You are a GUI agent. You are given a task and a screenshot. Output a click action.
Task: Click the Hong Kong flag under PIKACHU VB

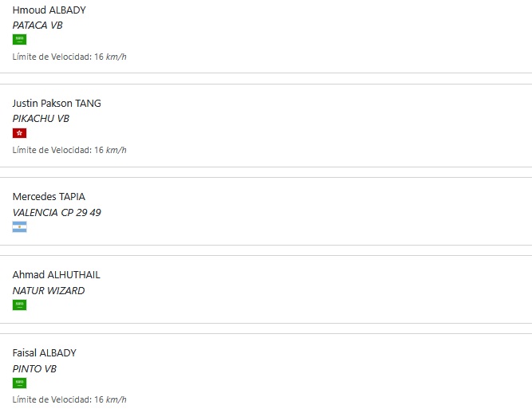tap(19, 133)
